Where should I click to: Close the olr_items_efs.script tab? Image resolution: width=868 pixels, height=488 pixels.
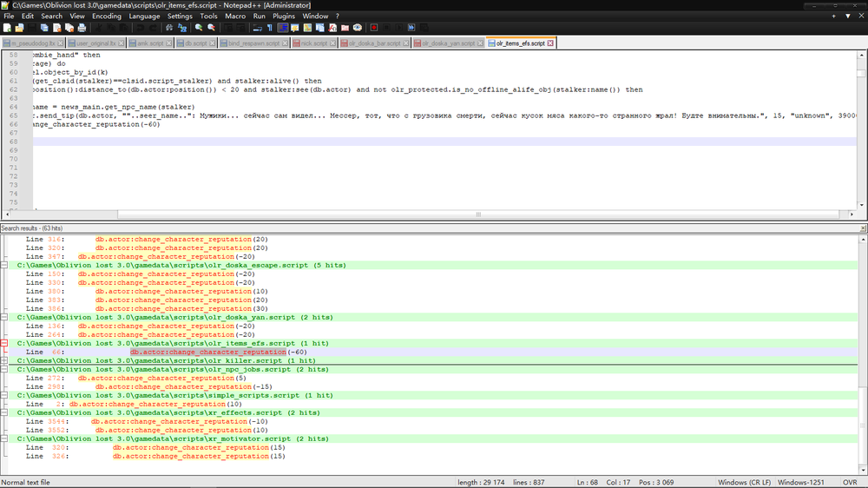point(550,43)
